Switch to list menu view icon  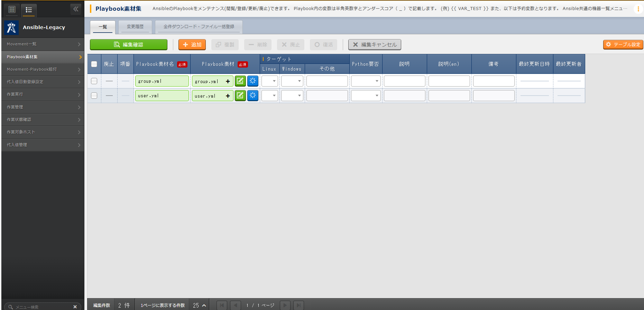pos(29,10)
